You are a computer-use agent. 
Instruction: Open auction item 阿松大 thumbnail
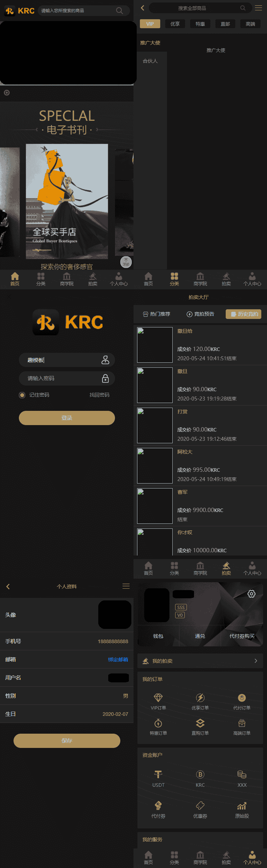point(155,466)
